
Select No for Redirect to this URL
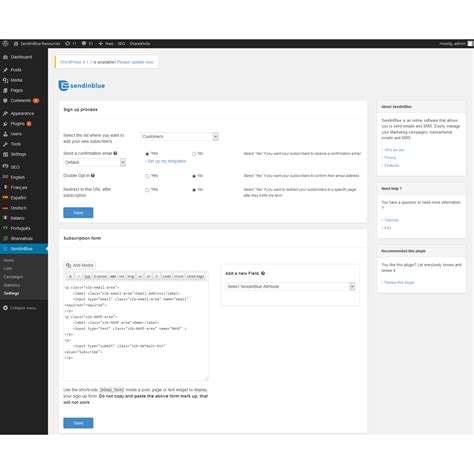pos(194,190)
